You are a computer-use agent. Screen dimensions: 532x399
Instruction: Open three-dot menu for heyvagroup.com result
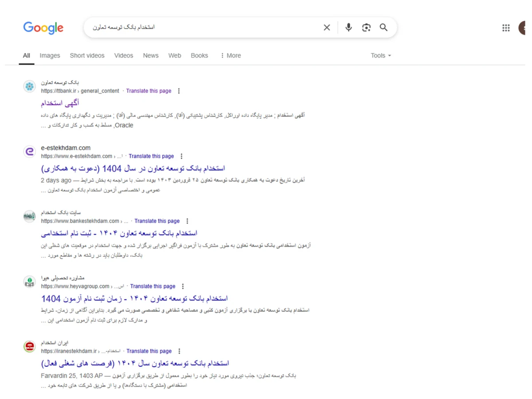pos(183,286)
